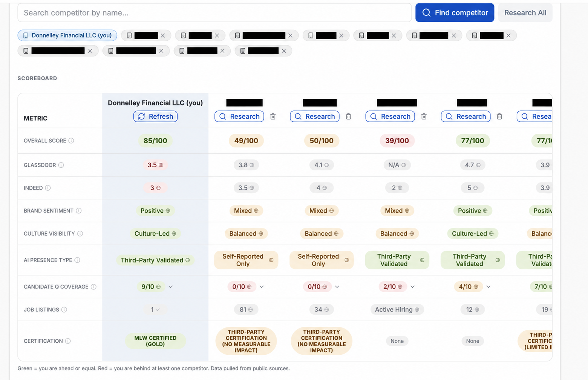Image resolution: width=588 pixels, height=380 pixels.
Task: Click Donnelley Financial LLC (you) column header
Action: point(155,103)
